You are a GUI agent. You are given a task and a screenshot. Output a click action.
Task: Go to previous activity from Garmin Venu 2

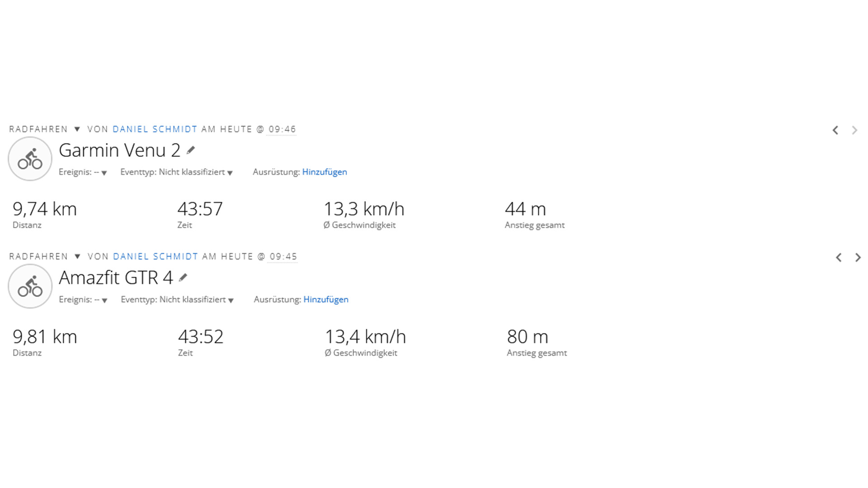[x=835, y=130]
